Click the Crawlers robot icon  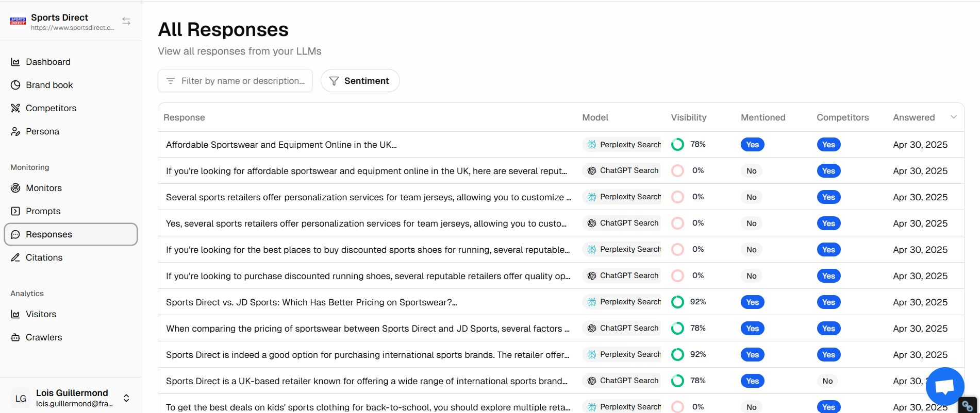pos(15,337)
